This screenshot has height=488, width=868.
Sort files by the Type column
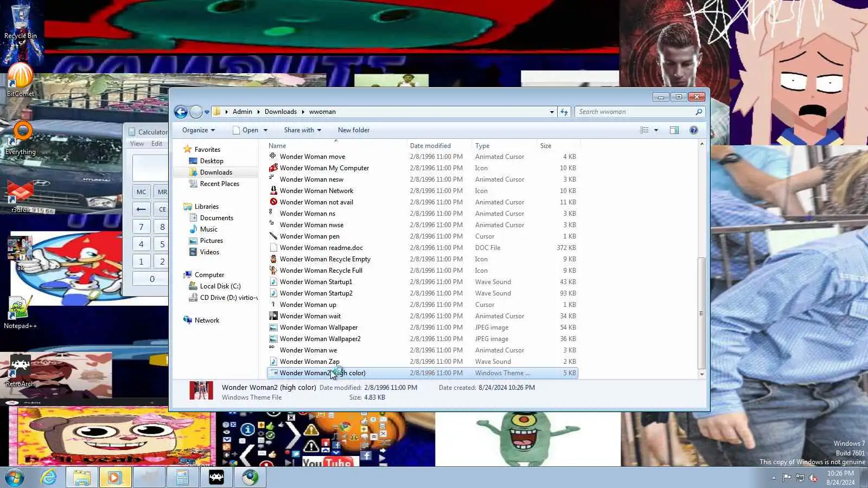(x=504, y=146)
